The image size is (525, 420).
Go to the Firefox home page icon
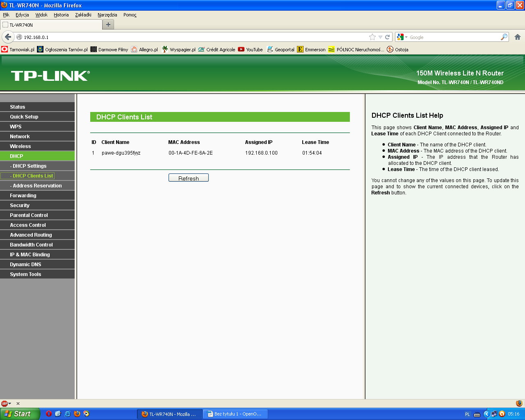tap(517, 37)
